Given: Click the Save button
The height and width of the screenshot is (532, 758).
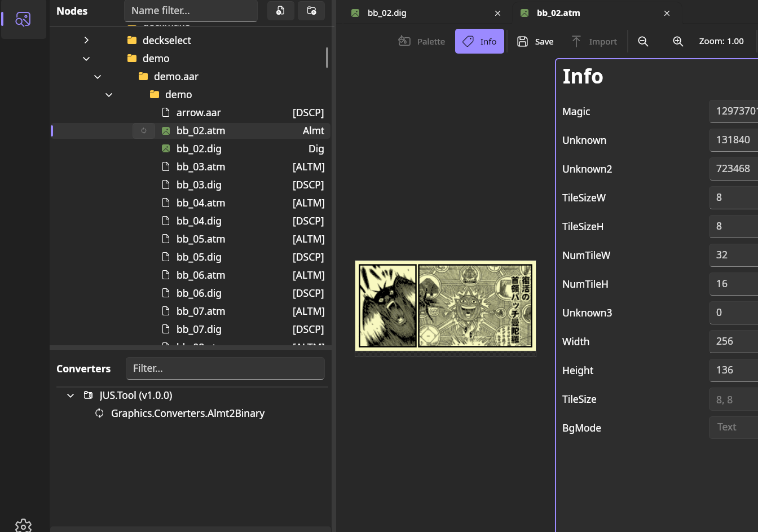Looking at the screenshot, I should (535, 42).
